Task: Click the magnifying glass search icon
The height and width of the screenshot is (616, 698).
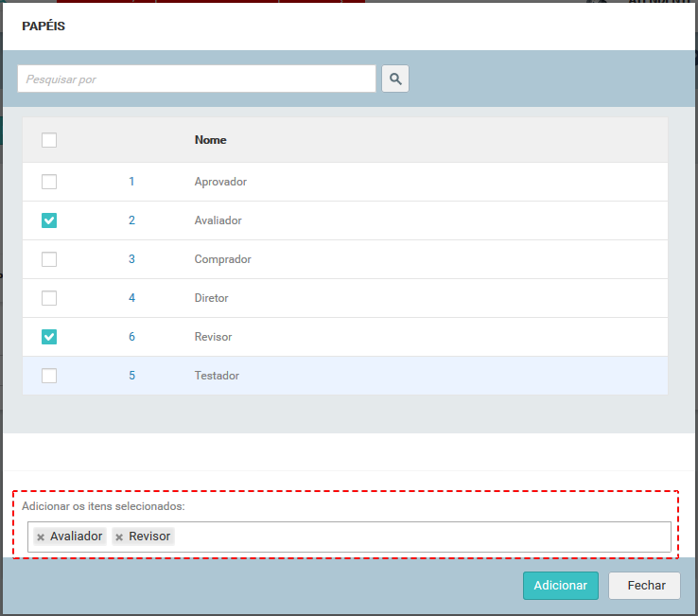Action: [394, 79]
